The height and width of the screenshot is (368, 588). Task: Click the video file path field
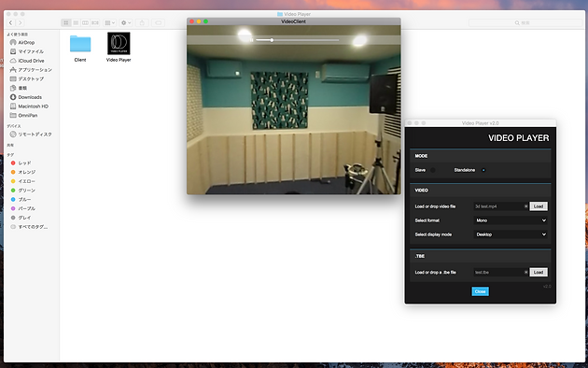coord(498,206)
